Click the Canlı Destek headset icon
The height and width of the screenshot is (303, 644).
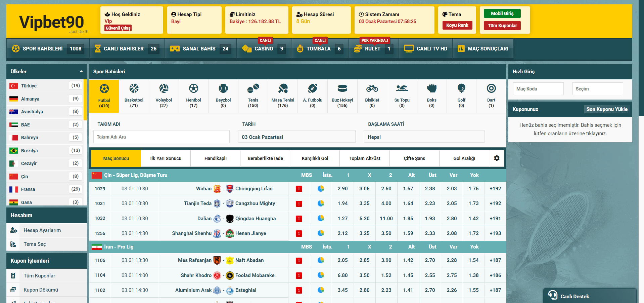tap(553, 295)
